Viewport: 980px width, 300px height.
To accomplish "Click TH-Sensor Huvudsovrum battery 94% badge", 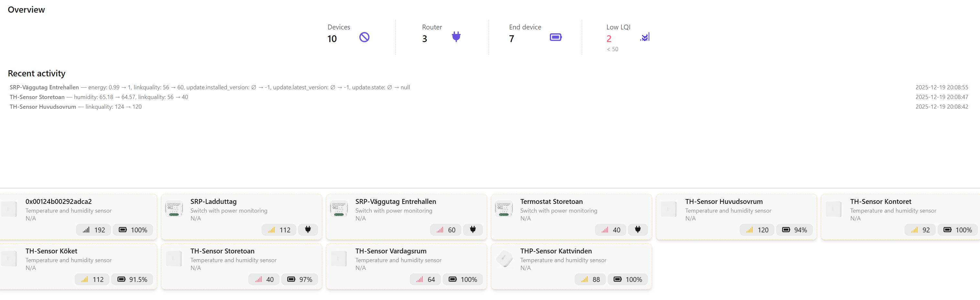I will coord(794,230).
